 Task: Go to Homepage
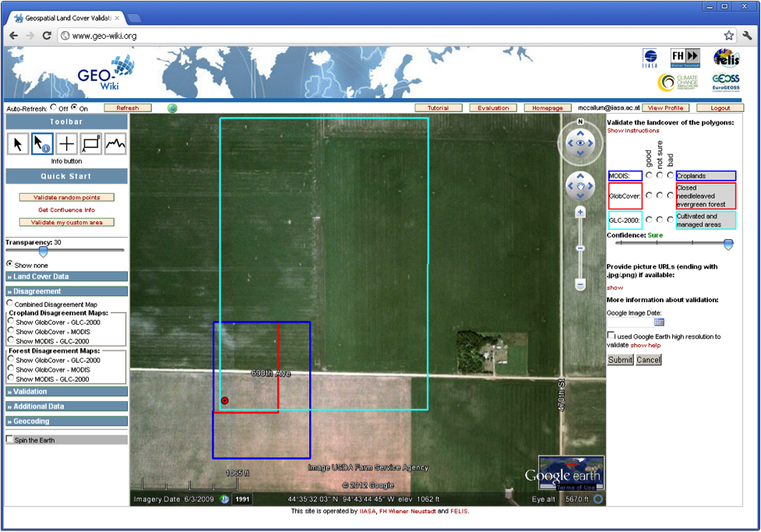pyautogui.click(x=547, y=107)
